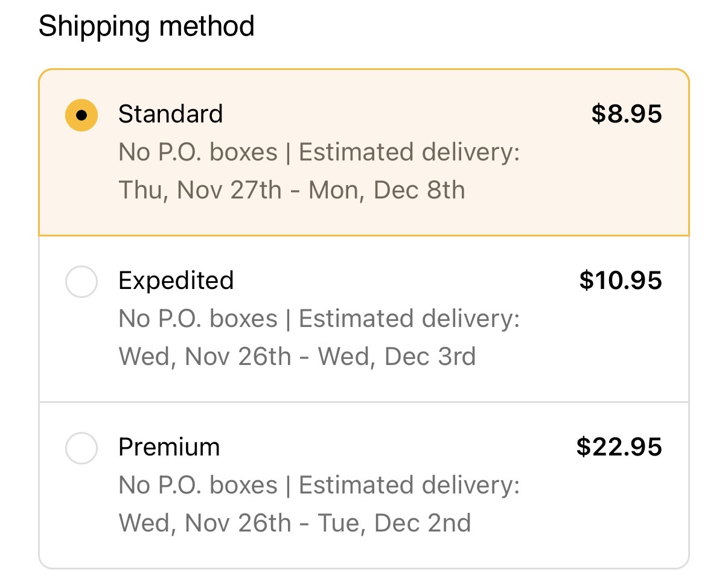The width and height of the screenshot is (728, 584).
Task: Pick the Premium shipping radio button
Action: point(81,448)
